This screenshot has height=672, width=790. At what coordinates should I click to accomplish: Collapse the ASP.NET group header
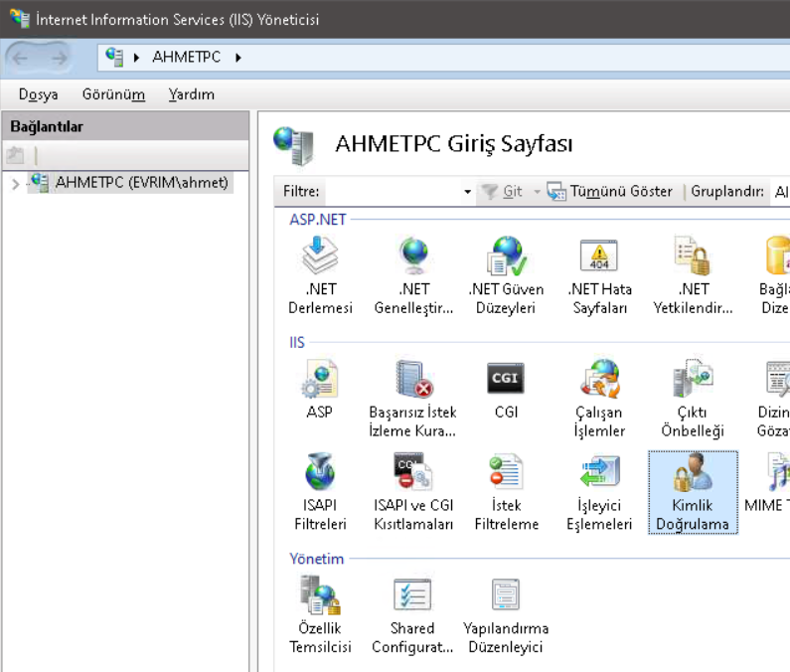pyautogui.click(x=317, y=220)
